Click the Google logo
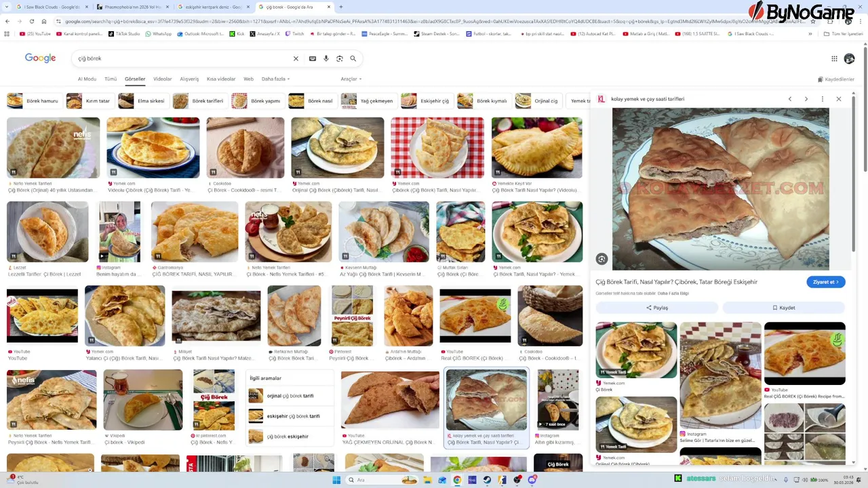The height and width of the screenshot is (488, 868). (x=40, y=58)
